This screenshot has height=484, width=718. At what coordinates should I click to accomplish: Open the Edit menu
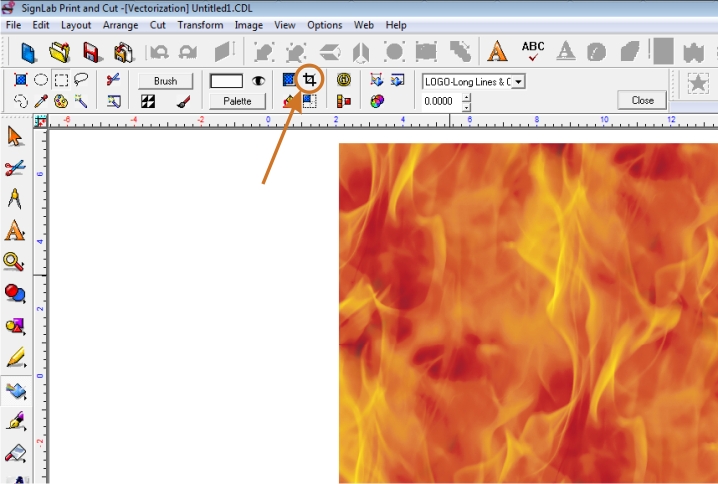click(x=40, y=25)
